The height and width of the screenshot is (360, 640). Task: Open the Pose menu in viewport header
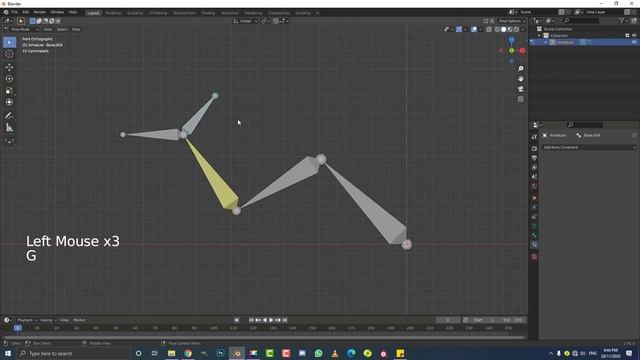click(x=76, y=29)
